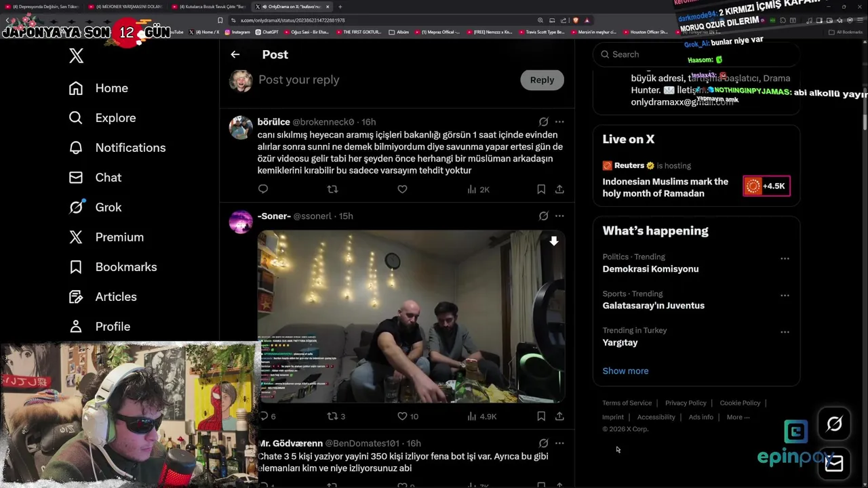
Task: Open the Privacy Policy link
Action: point(686,403)
